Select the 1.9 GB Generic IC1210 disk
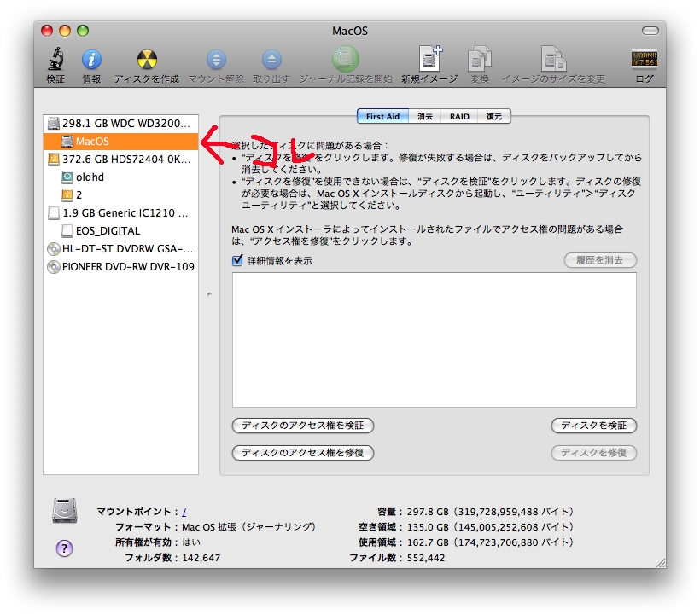This screenshot has width=700, height=615. (x=120, y=212)
